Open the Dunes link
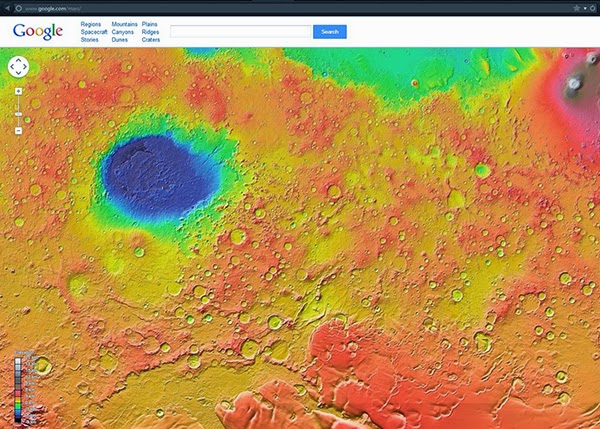Screen dimensions: 600x429 (119, 39)
